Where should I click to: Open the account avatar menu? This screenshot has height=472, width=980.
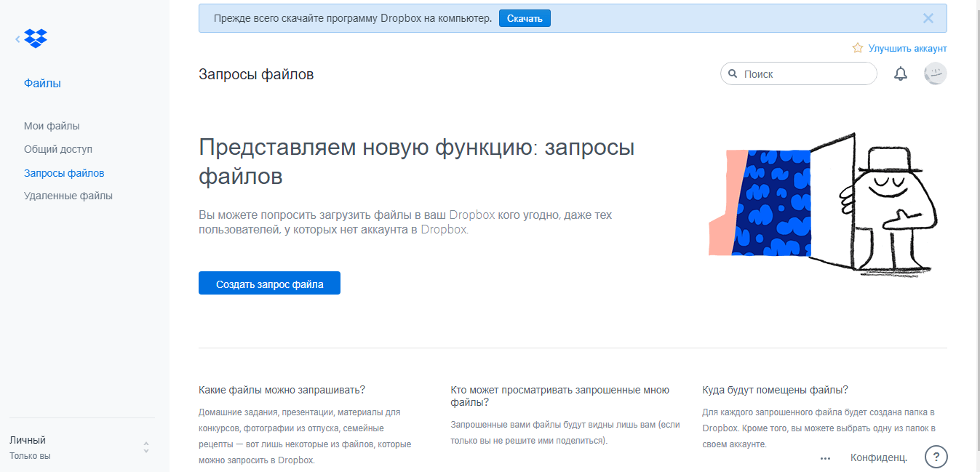point(935,73)
